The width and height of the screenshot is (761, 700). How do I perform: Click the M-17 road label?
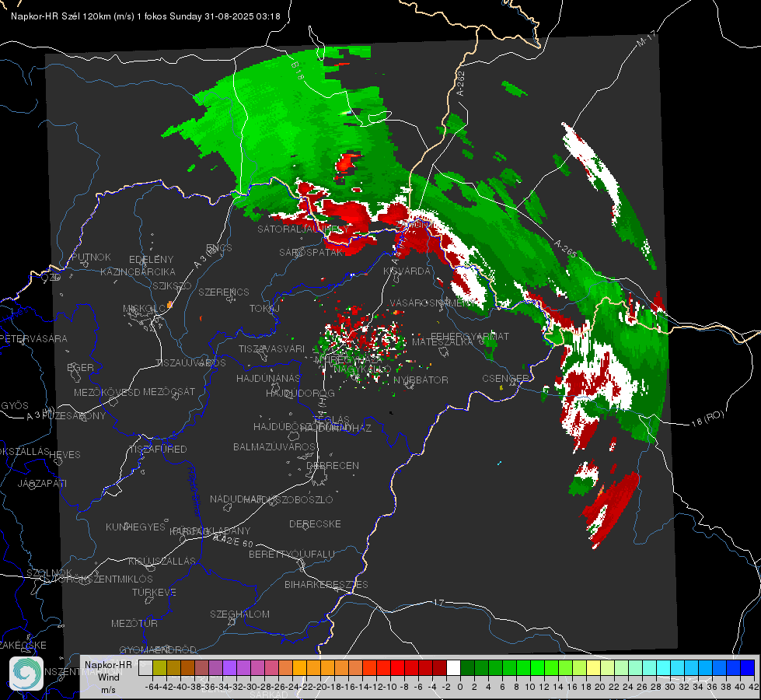point(647,39)
